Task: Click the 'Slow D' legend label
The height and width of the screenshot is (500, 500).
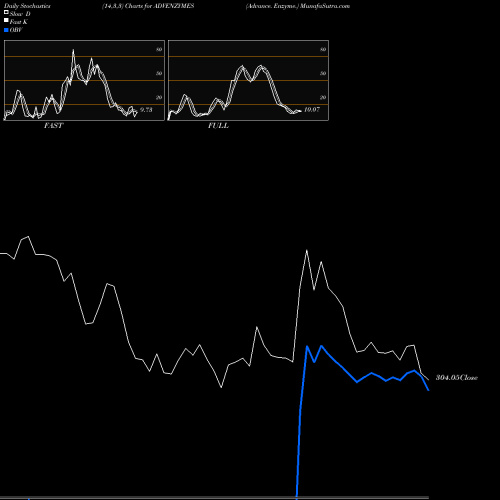Action: click(x=20, y=14)
